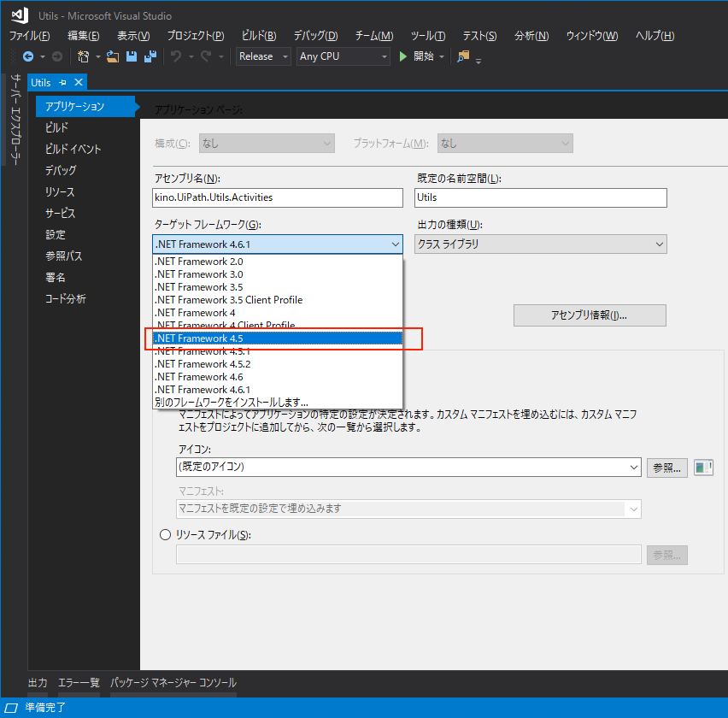Click the new project toolbar icon
The height and width of the screenshot is (718, 728).
coord(84,56)
